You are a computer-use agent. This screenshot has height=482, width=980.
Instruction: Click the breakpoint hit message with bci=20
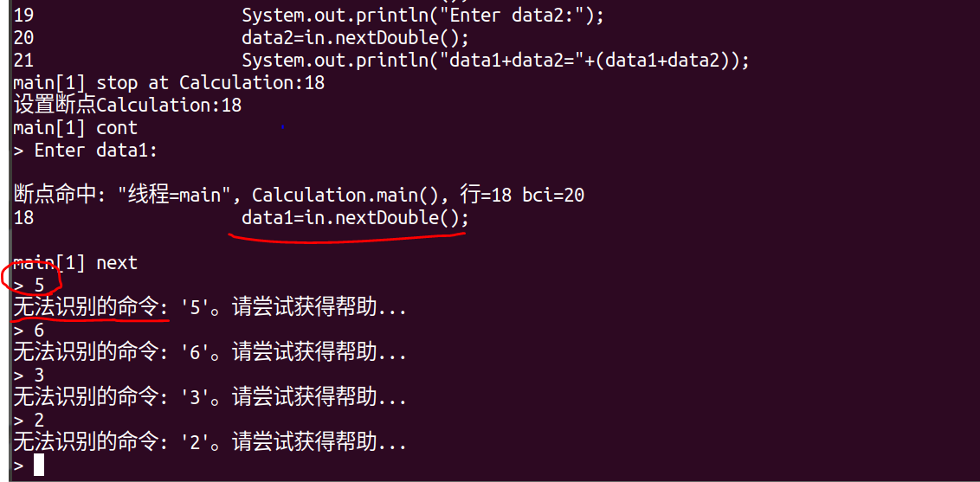(299, 196)
